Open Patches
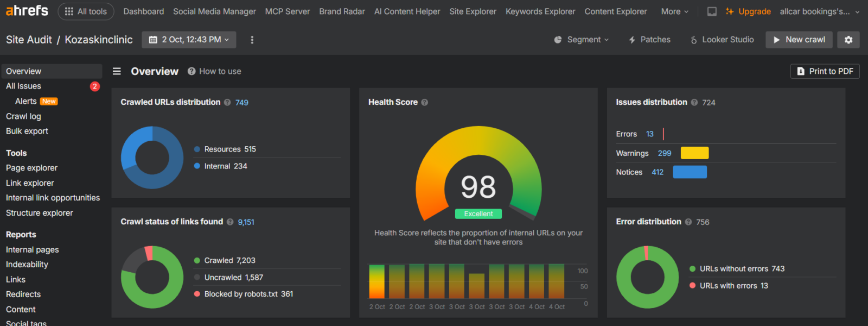 [649, 40]
